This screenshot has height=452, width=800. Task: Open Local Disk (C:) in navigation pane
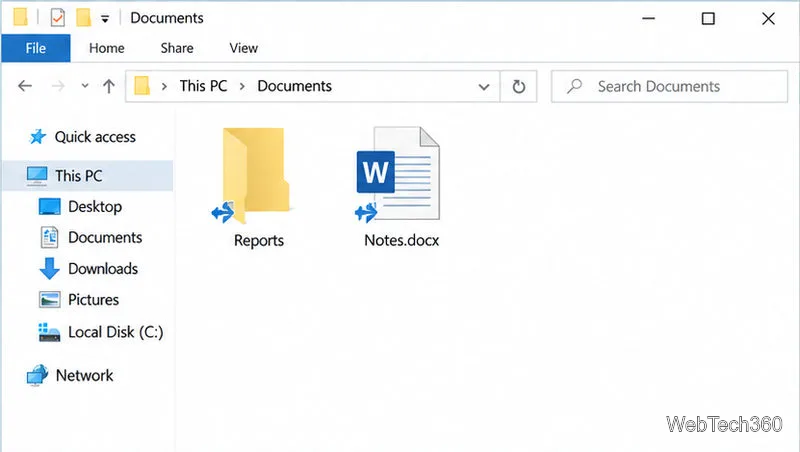[116, 332]
